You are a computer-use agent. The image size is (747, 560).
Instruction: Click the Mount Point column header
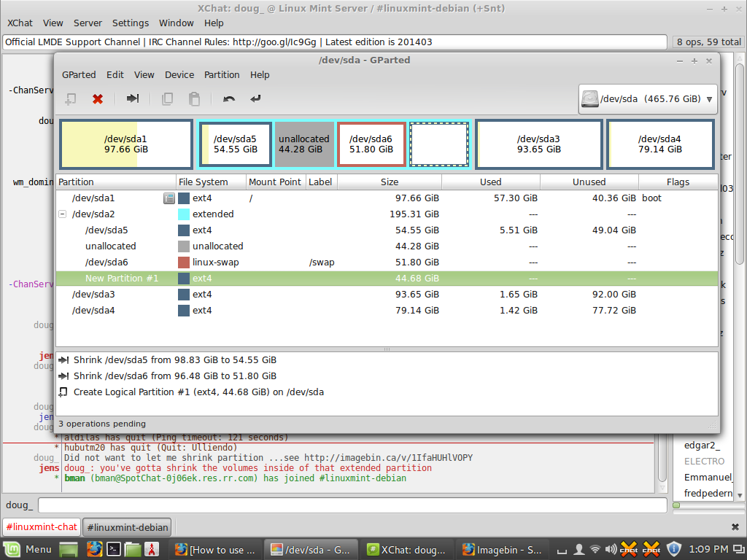[275, 182]
